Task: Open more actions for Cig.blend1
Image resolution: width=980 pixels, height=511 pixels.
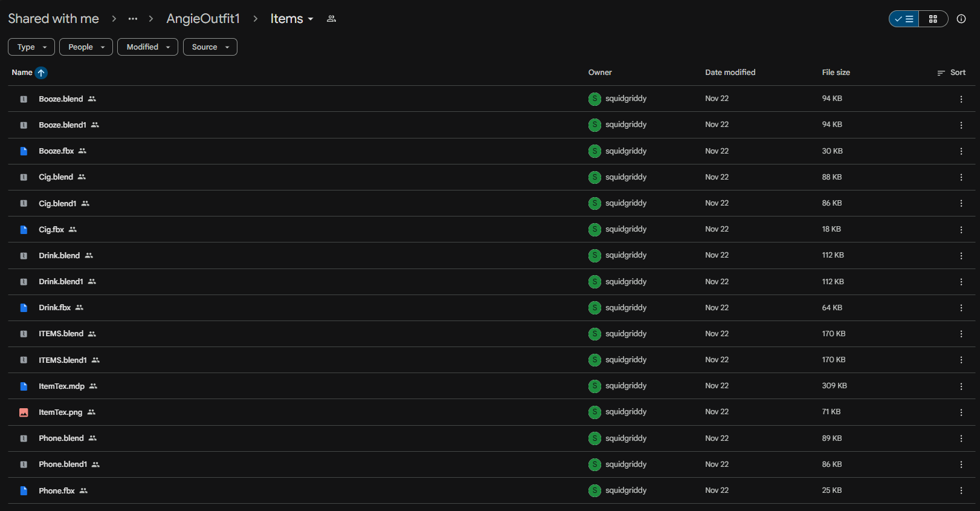Action: pos(961,203)
